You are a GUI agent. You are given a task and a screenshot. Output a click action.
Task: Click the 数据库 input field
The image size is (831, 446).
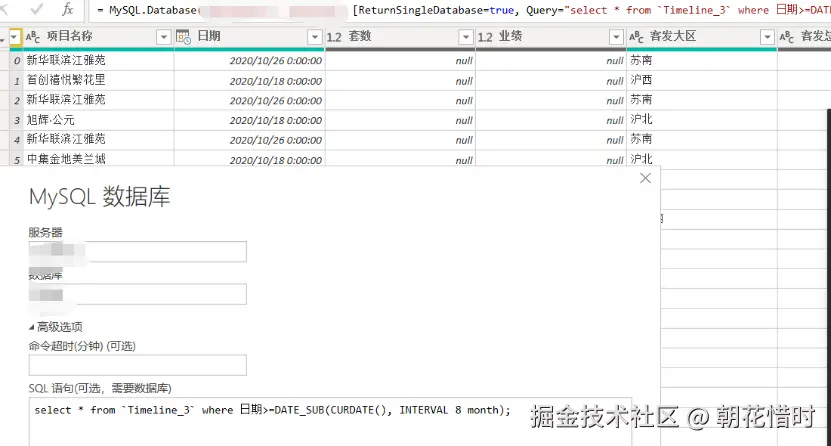(138, 294)
